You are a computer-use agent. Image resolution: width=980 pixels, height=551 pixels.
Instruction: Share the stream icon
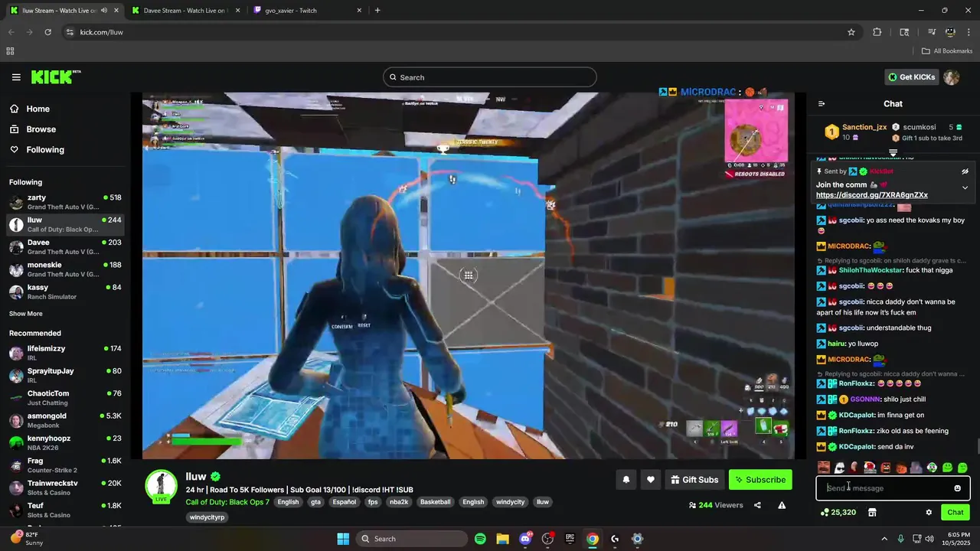[757, 505]
